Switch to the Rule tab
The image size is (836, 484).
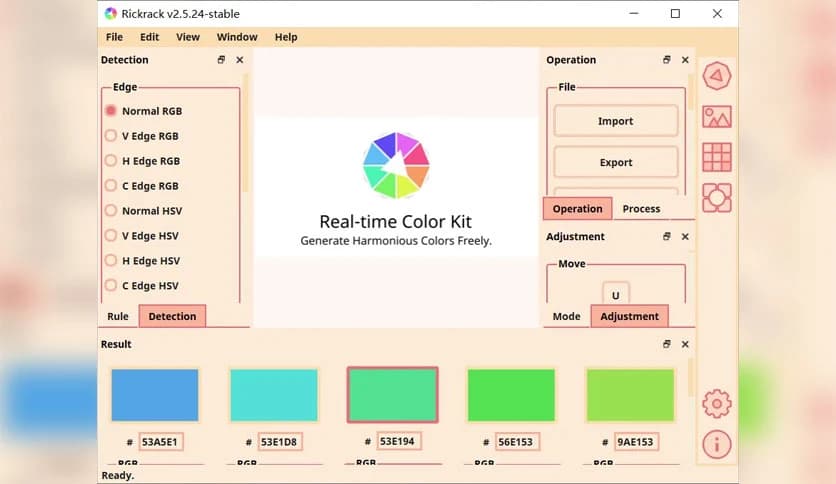tap(118, 316)
